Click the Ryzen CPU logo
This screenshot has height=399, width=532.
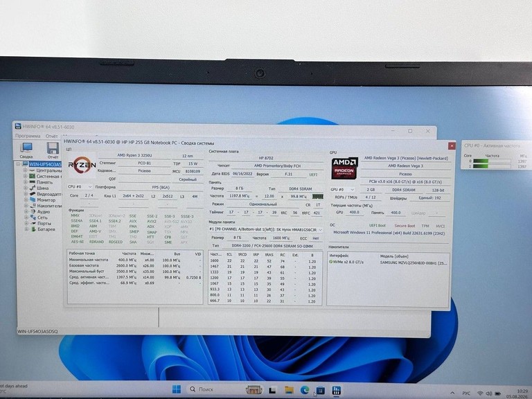click(82, 165)
